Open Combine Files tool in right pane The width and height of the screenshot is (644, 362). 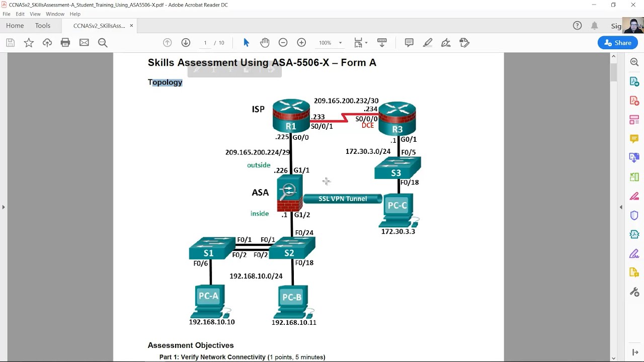(634, 158)
